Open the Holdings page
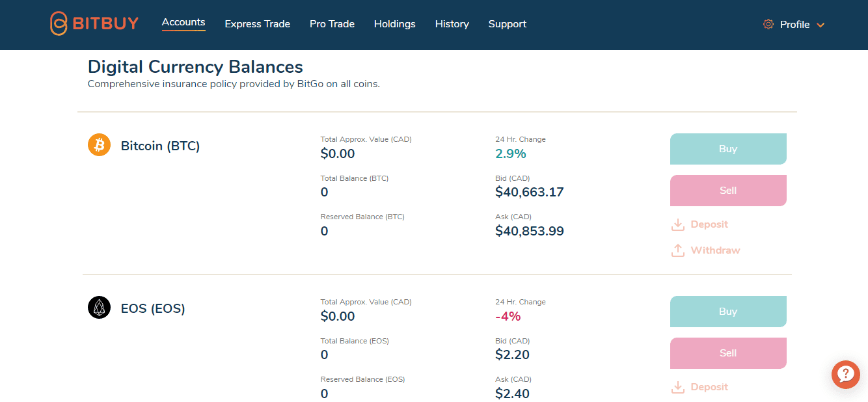 [395, 24]
